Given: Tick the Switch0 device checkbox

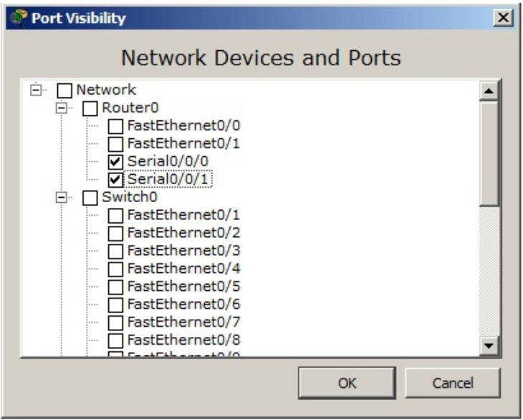Looking at the screenshot, I should click(90, 197).
